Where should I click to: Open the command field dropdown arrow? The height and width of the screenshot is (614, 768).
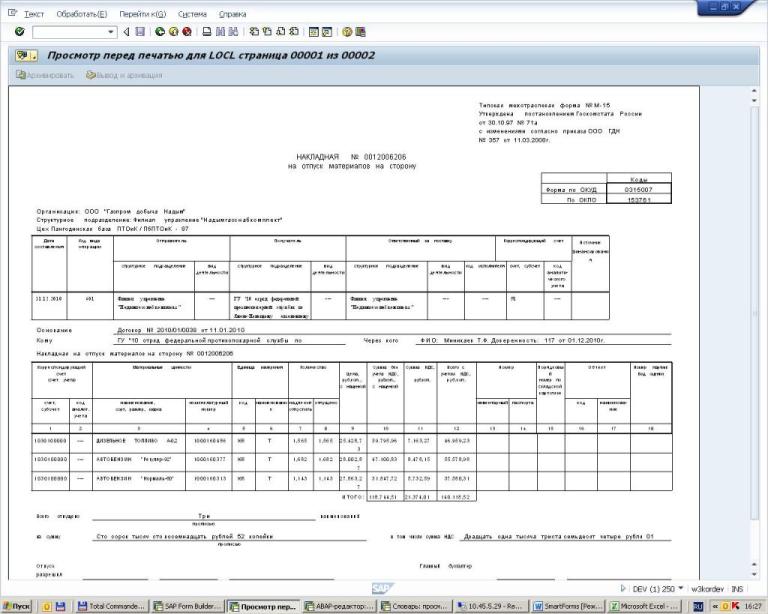click(111, 32)
